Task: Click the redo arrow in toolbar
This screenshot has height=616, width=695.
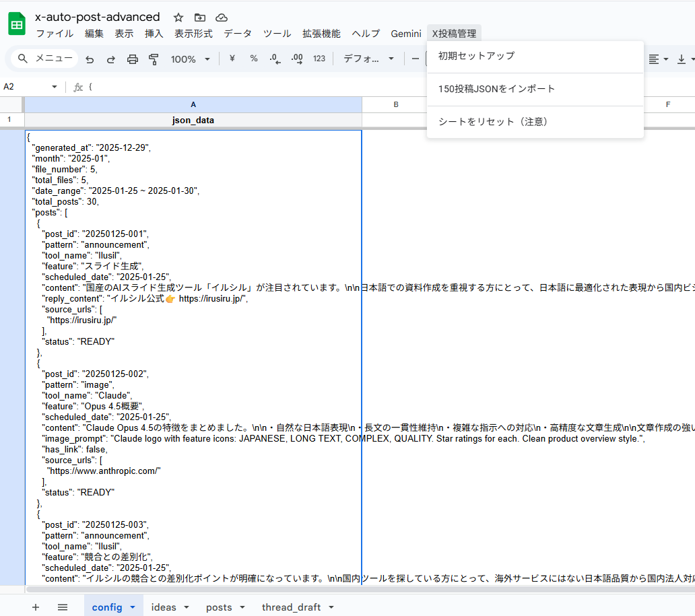Action: (110, 59)
